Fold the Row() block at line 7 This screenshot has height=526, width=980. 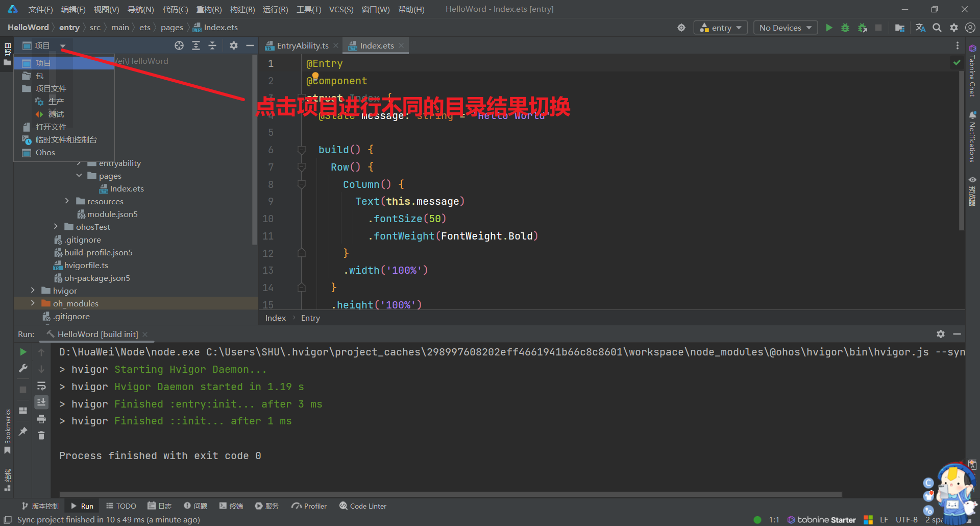[302, 167]
